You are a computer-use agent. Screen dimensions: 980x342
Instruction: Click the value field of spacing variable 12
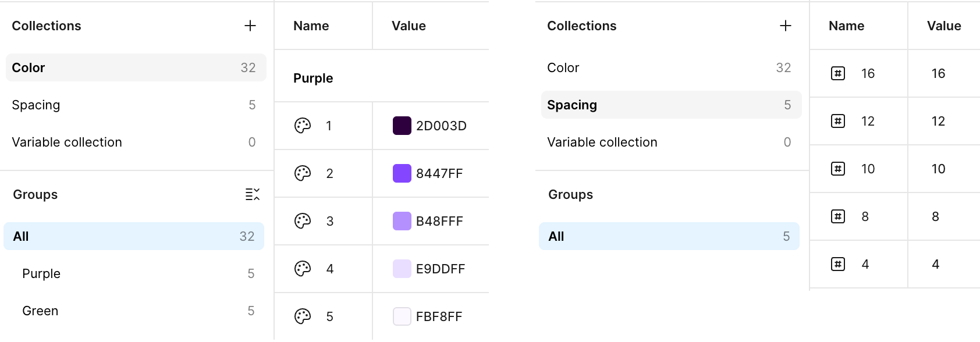[x=944, y=121]
